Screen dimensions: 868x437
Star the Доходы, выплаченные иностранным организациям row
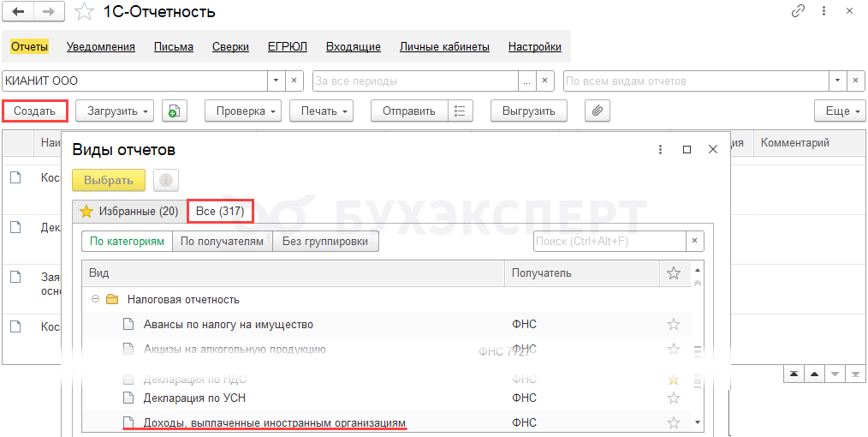pyautogui.click(x=673, y=423)
